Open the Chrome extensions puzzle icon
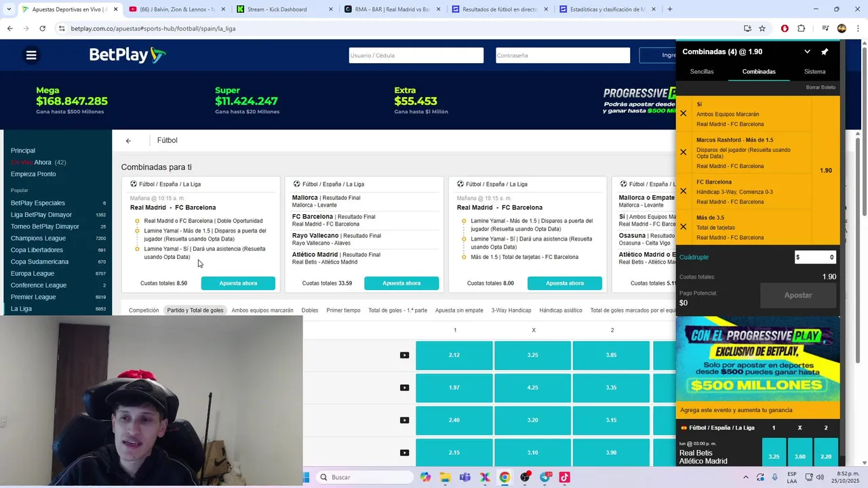The image size is (868, 488). (x=801, y=28)
